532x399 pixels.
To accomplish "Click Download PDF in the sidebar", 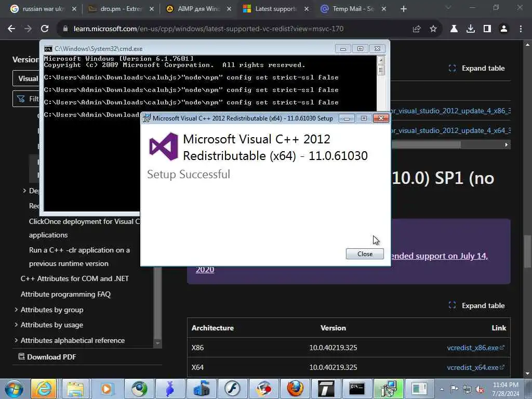I will click(47, 357).
